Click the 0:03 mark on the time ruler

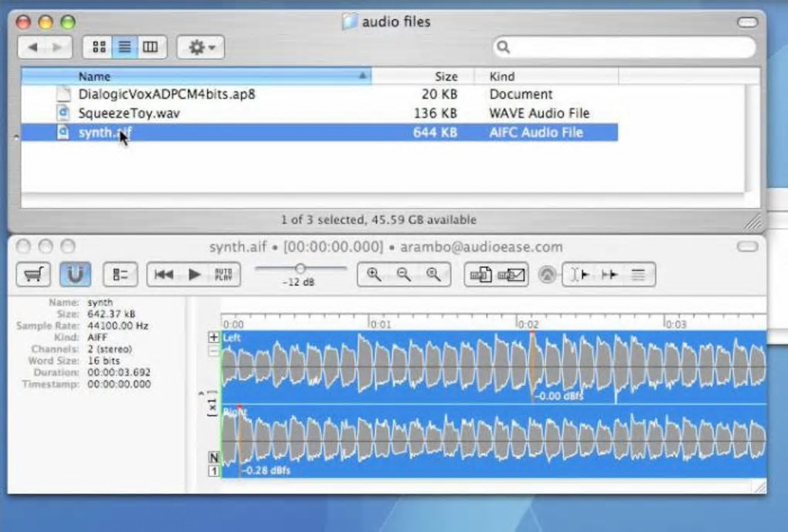click(675, 324)
